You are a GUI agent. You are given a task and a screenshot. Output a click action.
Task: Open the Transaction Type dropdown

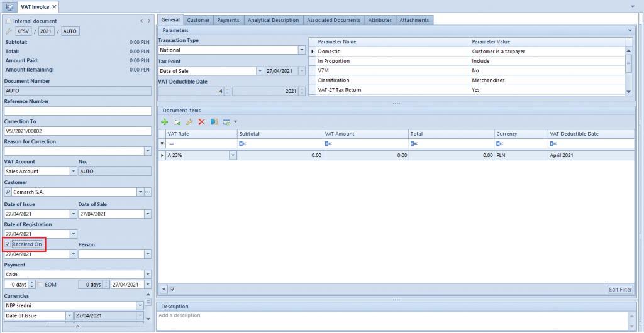click(302, 50)
